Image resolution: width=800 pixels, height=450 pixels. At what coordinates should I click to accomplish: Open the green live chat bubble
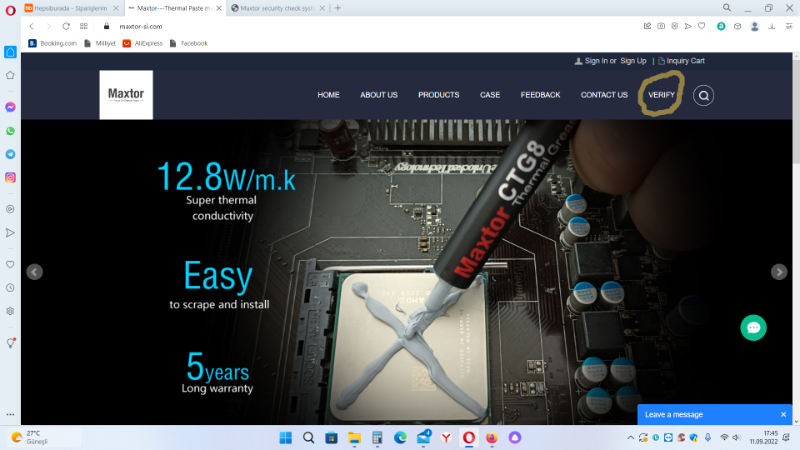click(x=753, y=328)
